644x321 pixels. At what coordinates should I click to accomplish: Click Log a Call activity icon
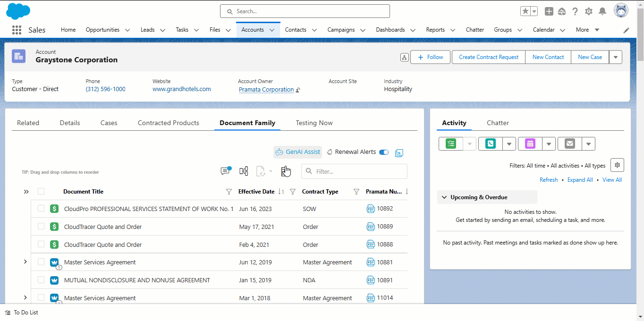[491, 144]
